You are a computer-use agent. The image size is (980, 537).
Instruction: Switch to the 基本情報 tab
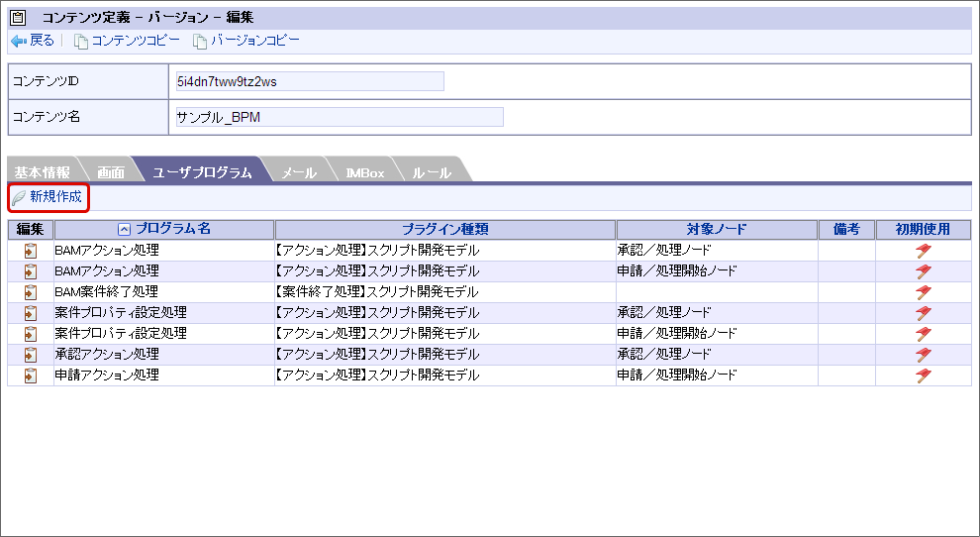[x=42, y=172]
